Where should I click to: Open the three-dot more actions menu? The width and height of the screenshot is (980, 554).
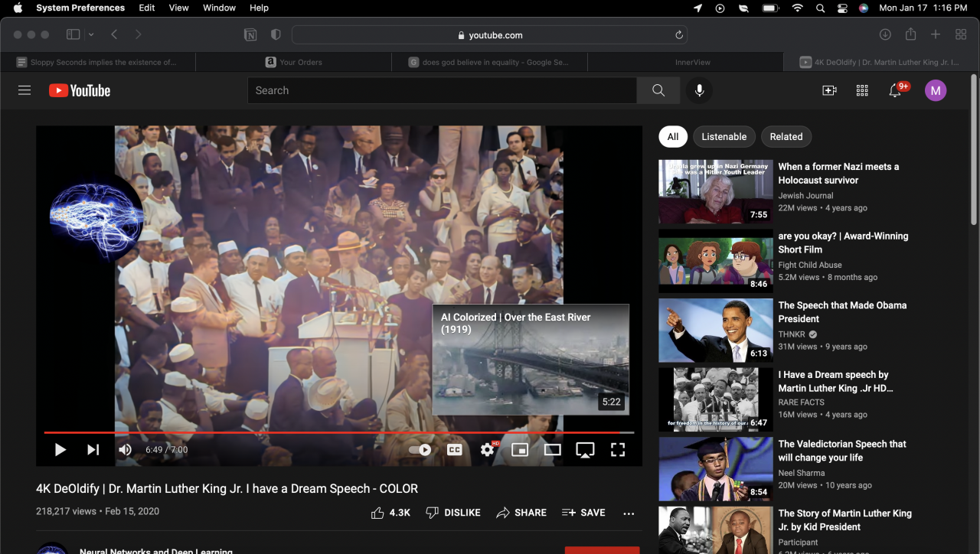629,513
